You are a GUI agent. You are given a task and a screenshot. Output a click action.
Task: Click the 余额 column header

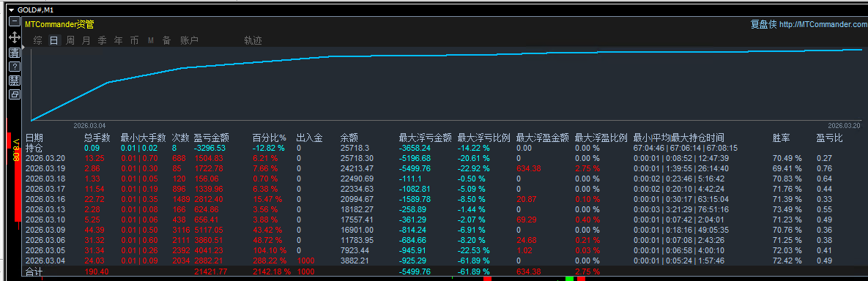click(349, 138)
